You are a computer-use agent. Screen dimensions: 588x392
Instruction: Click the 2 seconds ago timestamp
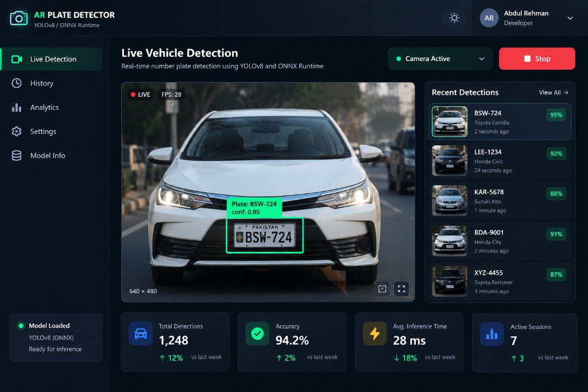click(492, 132)
